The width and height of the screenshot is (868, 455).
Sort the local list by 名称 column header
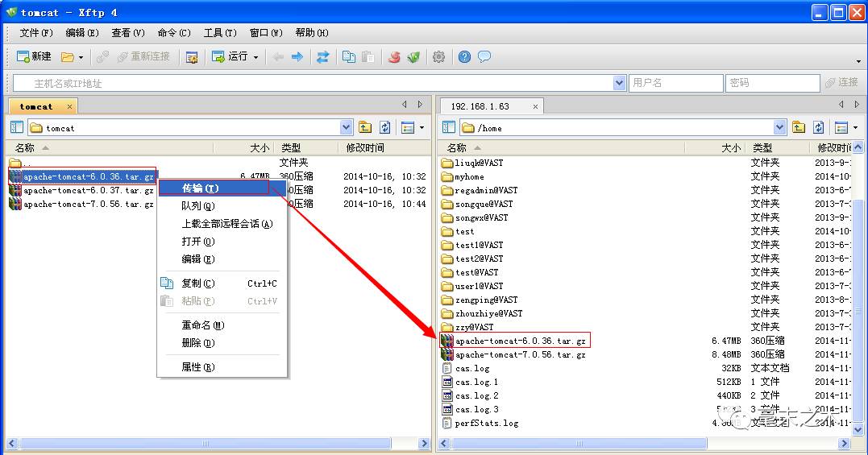tap(110, 147)
